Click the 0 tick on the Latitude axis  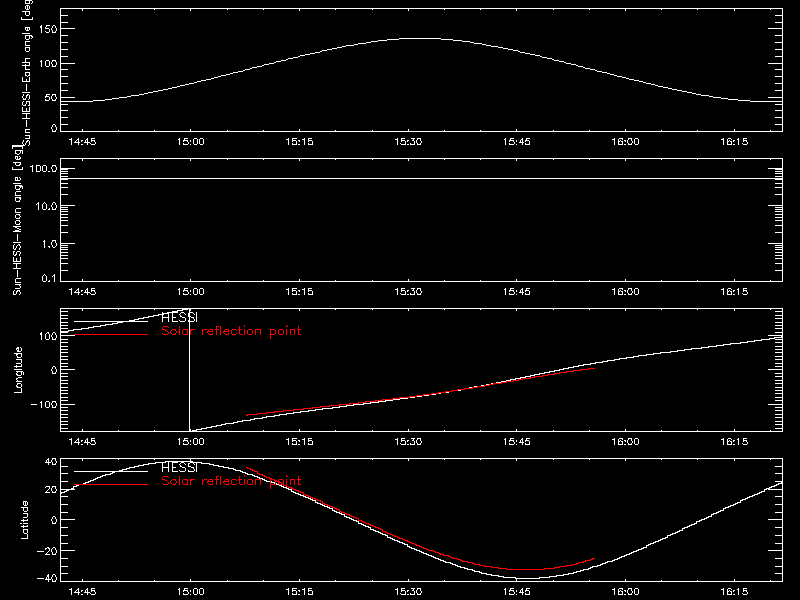point(54,520)
